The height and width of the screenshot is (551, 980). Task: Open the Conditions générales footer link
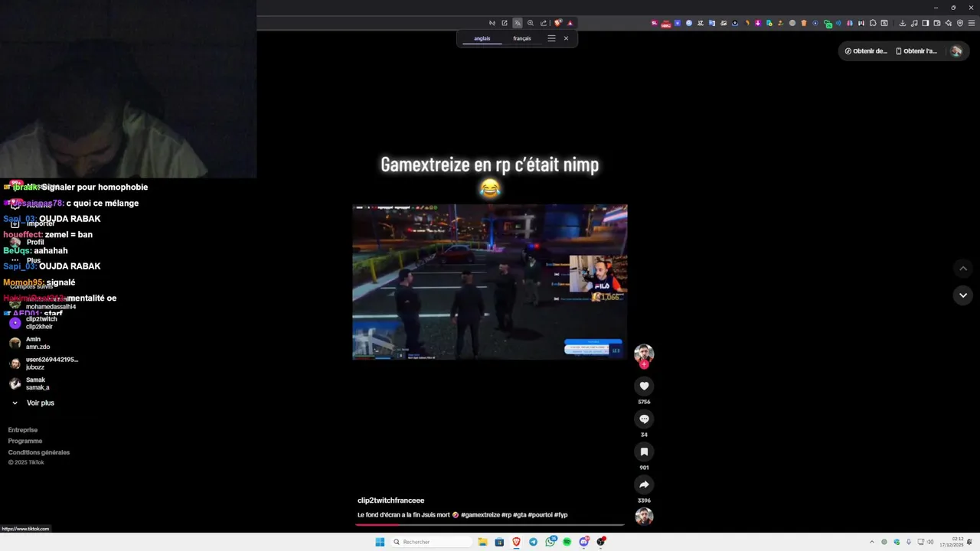click(39, 452)
